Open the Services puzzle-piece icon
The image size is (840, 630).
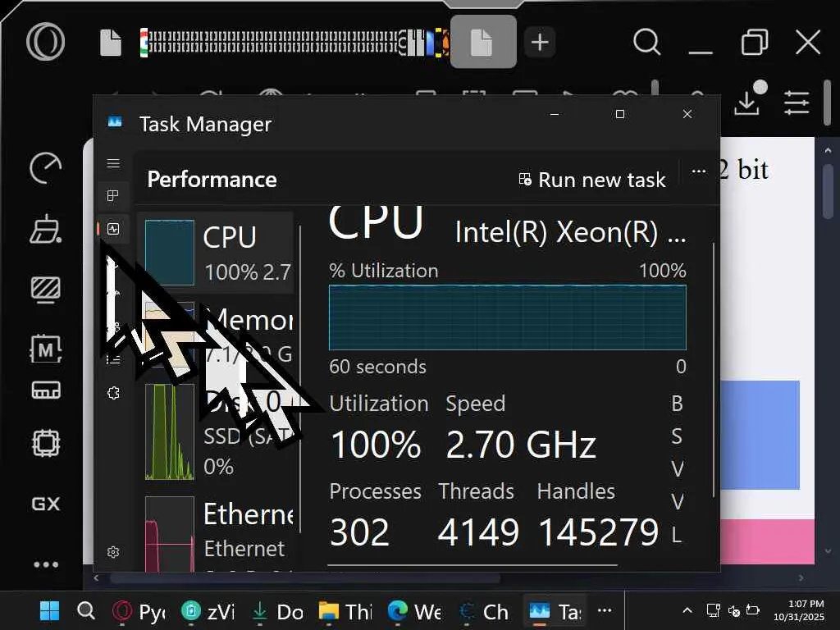click(x=113, y=393)
